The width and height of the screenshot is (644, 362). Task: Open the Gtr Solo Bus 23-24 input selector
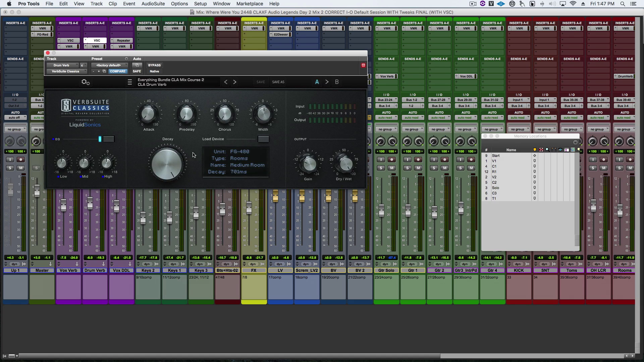pyautogui.click(x=386, y=100)
